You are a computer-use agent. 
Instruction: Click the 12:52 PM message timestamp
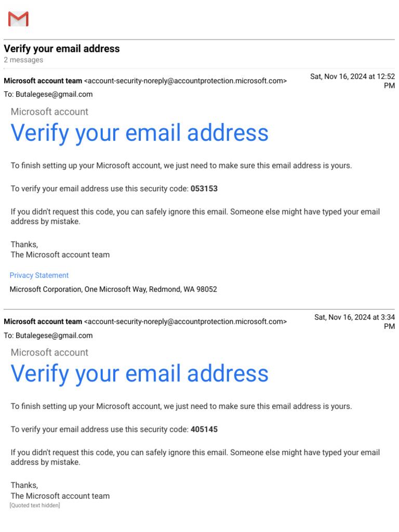pyautogui.click(x=353, y=81)
